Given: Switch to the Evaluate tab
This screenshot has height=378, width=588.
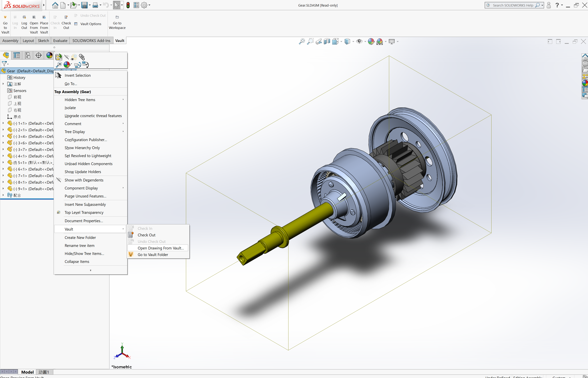Looking at the screenshot, I should 60,41.
